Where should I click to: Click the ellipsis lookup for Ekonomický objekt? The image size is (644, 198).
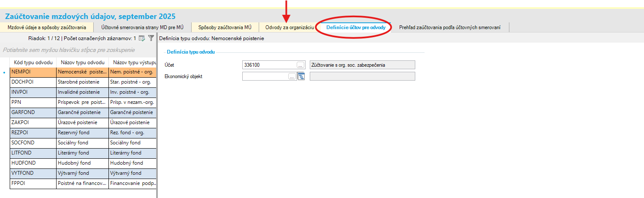(292, 76)
